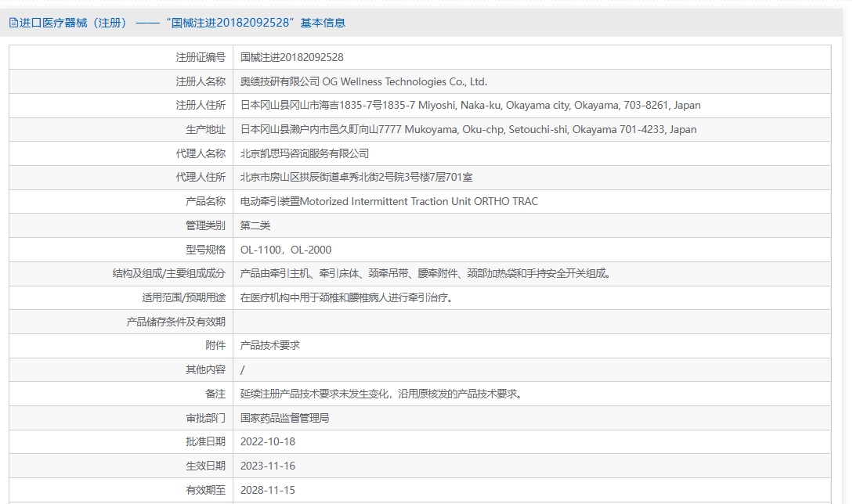Click the label 产品储存条件及有效期

click(x=175, y=322)
